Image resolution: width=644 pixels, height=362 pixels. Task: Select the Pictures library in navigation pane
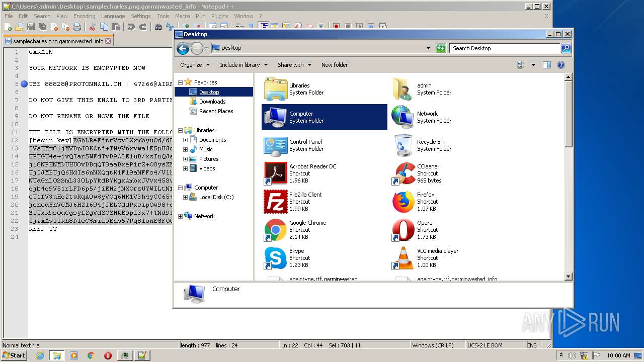coord(208,159)
